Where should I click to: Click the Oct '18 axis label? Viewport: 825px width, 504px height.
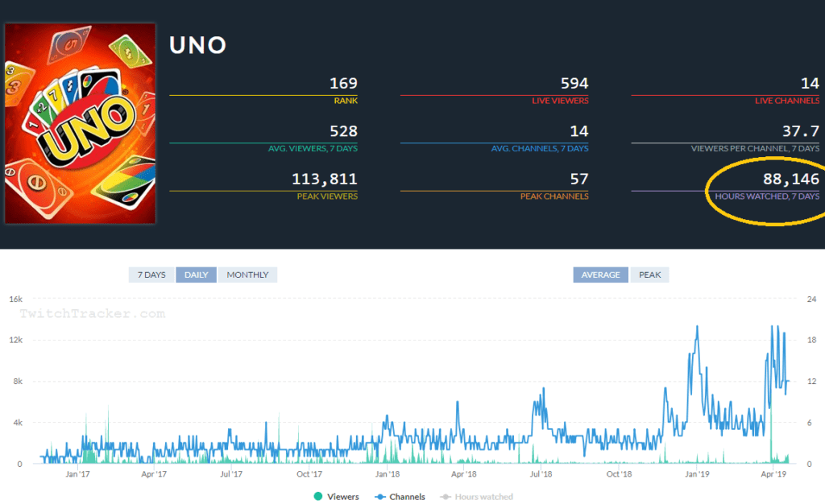tap(620, 474)
